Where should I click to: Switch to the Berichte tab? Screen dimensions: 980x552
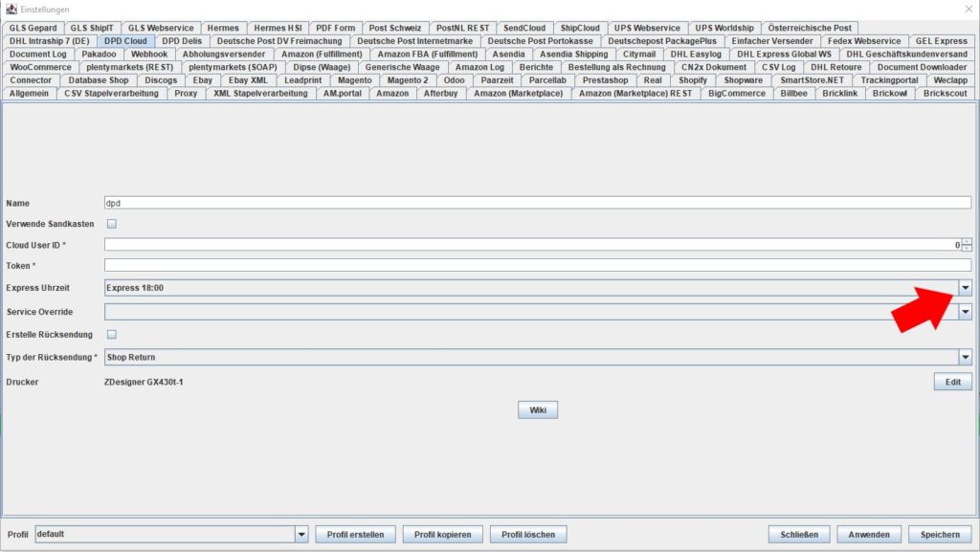click(536, 67)
